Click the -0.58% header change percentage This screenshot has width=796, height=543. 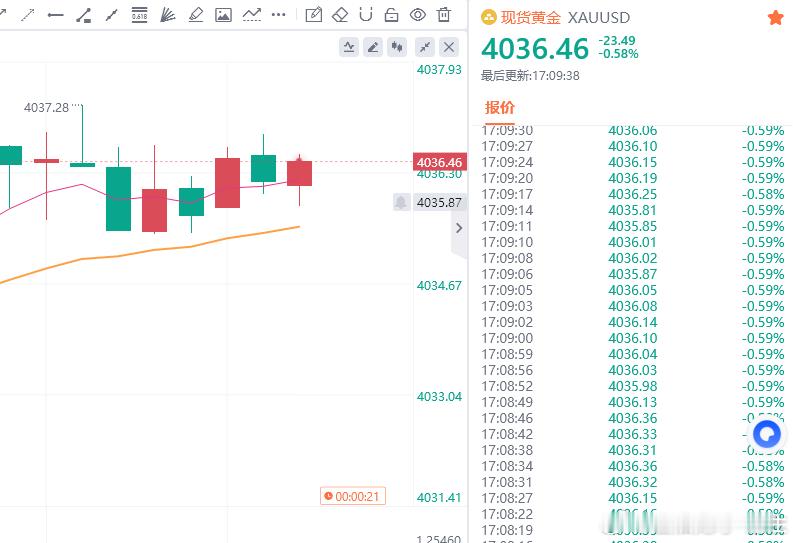coord(618,54)
